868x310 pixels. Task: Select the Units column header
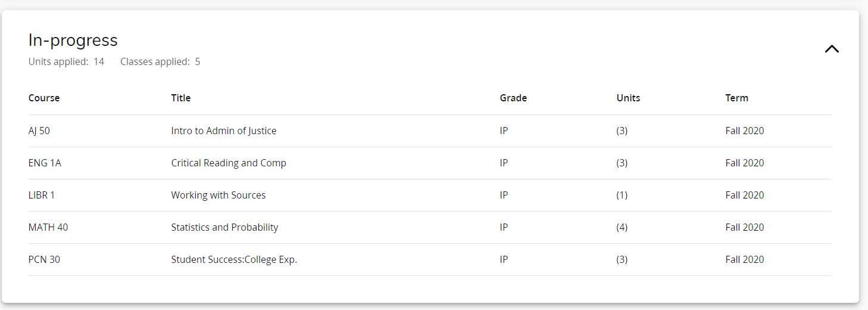pos(628,98)
